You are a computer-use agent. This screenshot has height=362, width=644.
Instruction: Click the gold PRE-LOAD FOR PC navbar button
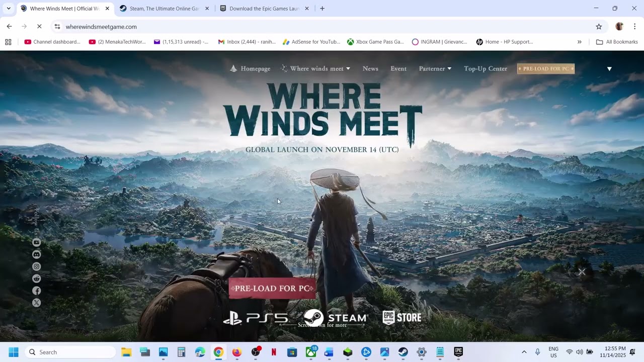coord(546,68)
